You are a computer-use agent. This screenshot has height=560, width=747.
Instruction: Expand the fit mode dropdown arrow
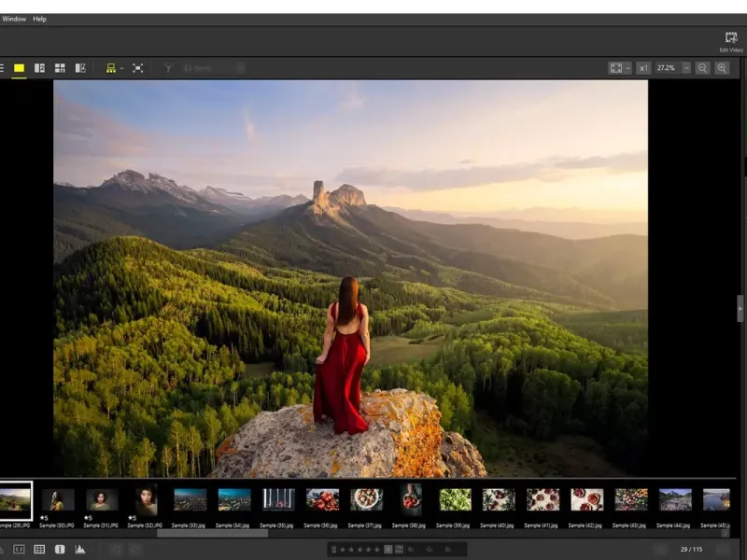tap(627, 68)
